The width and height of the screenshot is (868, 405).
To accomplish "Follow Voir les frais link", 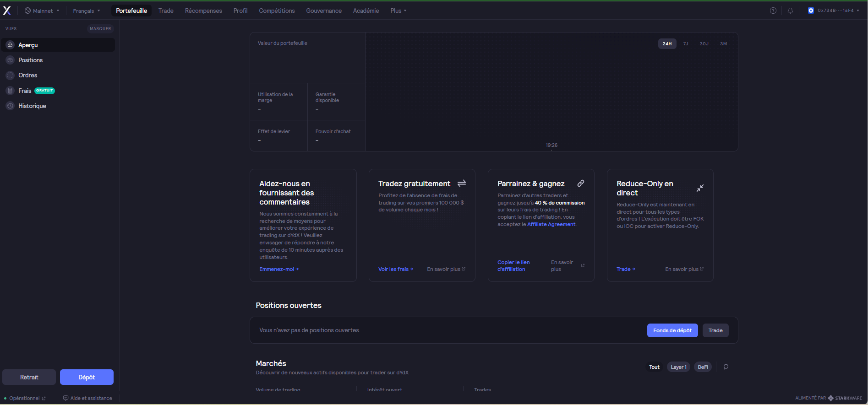I will click(x=396, y=269).
